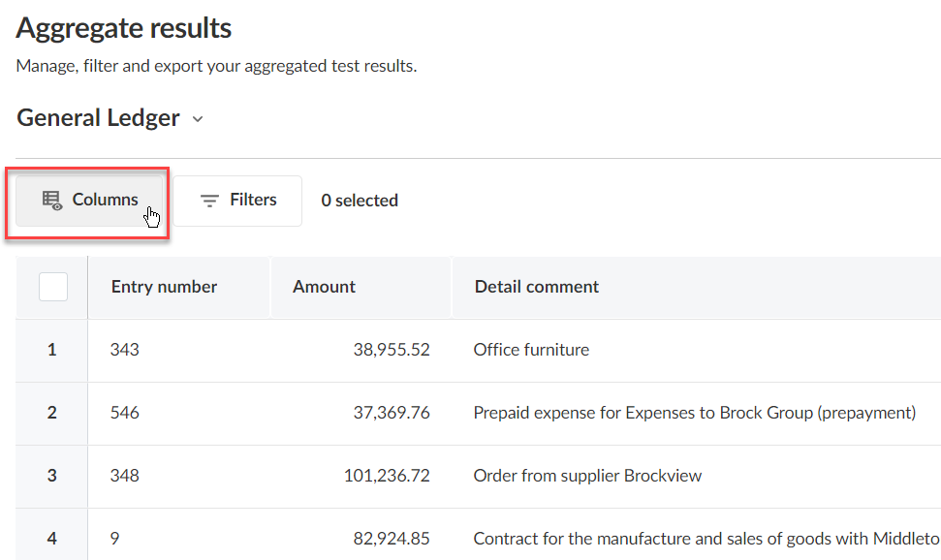Open the General Ledger dataset selector
The height and width of the screenshot is (560, 941).
pos(99,118)
